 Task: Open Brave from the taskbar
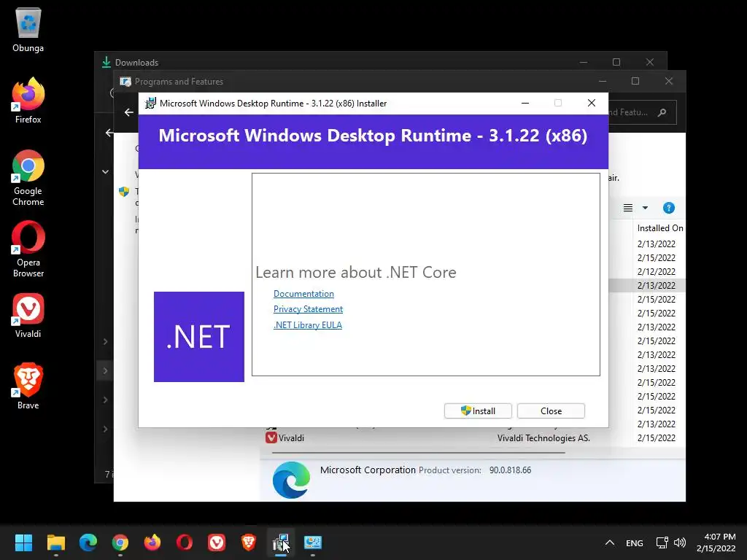point(249,542)
